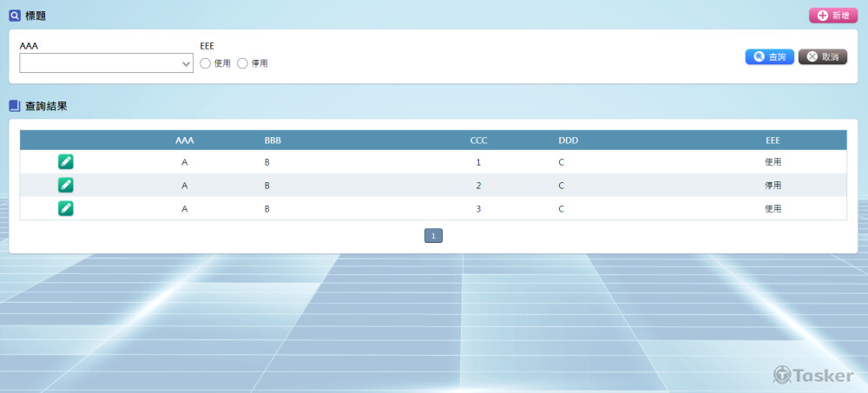Go to page 1 in the pagination

(433, 235)
